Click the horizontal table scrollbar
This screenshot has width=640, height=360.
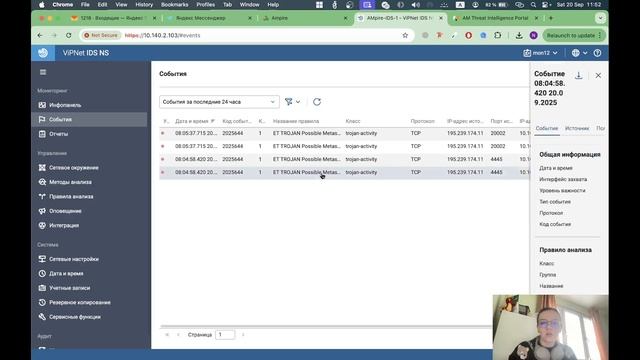pos(326,326)
